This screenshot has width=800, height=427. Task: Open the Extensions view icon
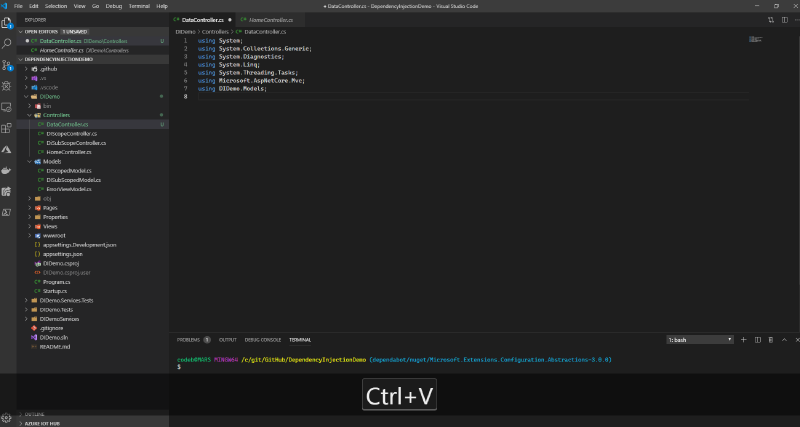pyautogui.click(x=6, y=128)
